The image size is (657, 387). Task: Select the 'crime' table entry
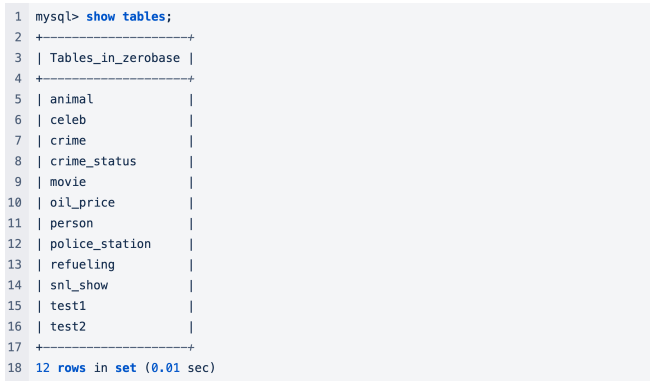pyautogui.click(x=68, y=141)
